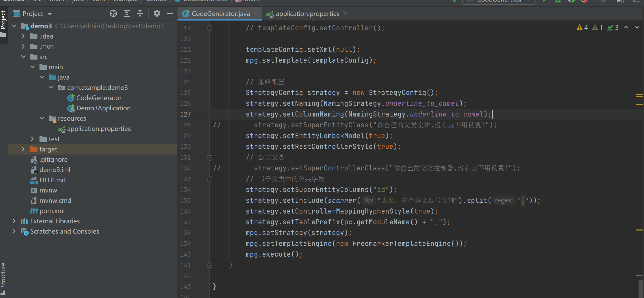The image size is (644, 298).
Task: Open pom.xml in project tree
Action: 52,211
